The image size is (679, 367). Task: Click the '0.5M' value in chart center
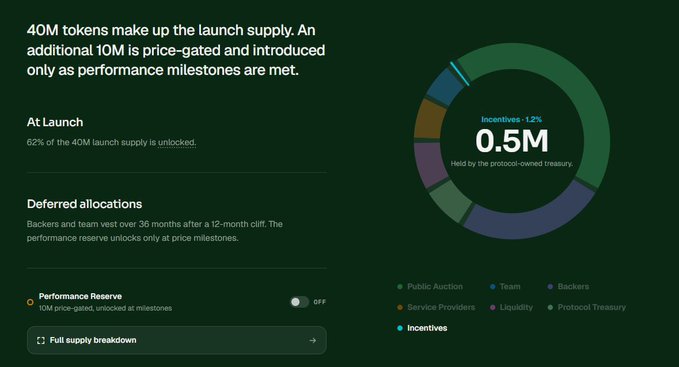(512, 141)
